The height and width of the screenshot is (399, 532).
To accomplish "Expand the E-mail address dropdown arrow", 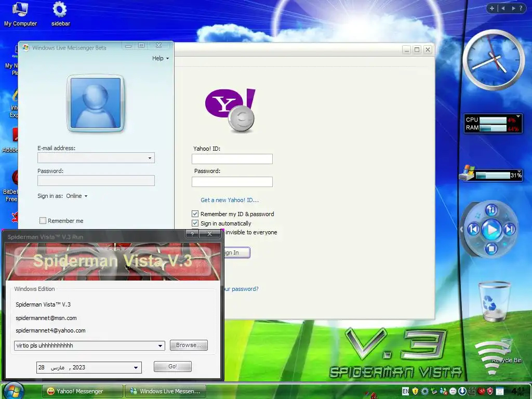I will click(x=150, y=158).
